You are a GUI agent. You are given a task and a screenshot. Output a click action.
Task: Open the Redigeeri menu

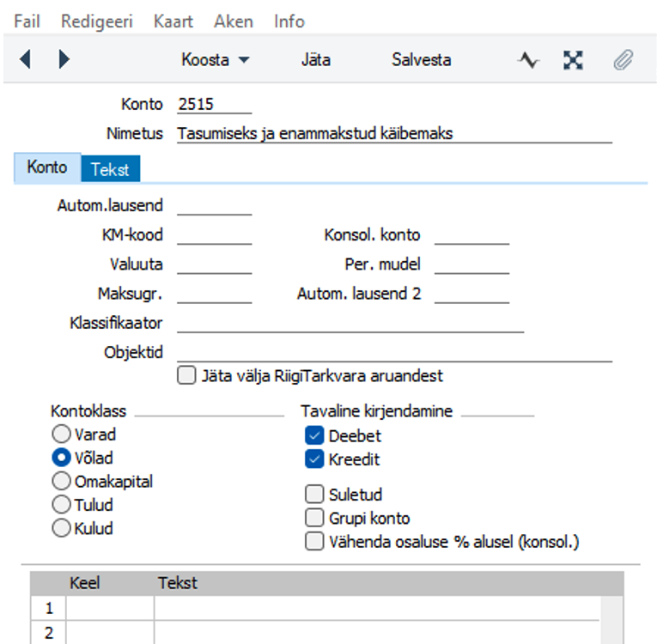point(97,21)
